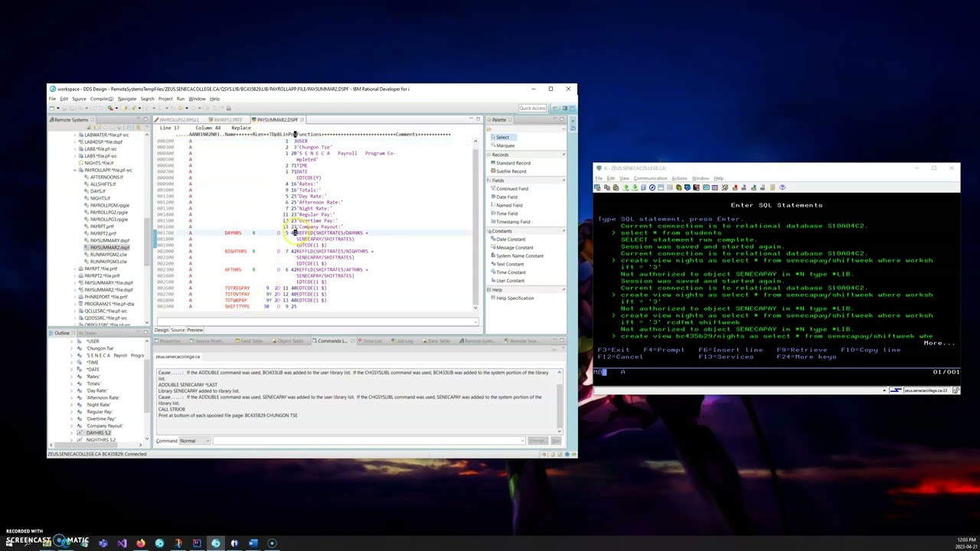Image resolution: width=980 pixels, height=551 pixels.
Task: Select PAYROLLPGM.rpgle in the Remote Systems tree
Action: [109, 206]
